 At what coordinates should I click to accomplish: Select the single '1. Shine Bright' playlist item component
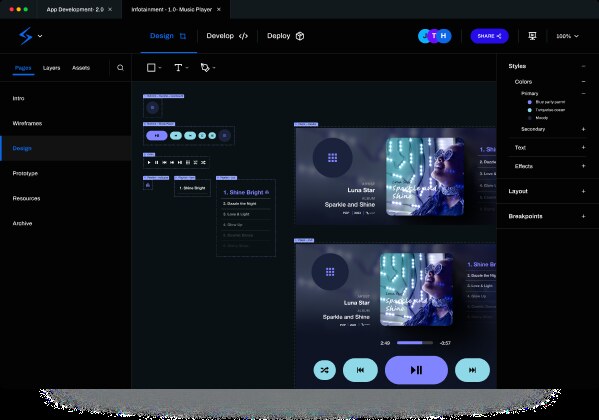(x=192, y=188)
